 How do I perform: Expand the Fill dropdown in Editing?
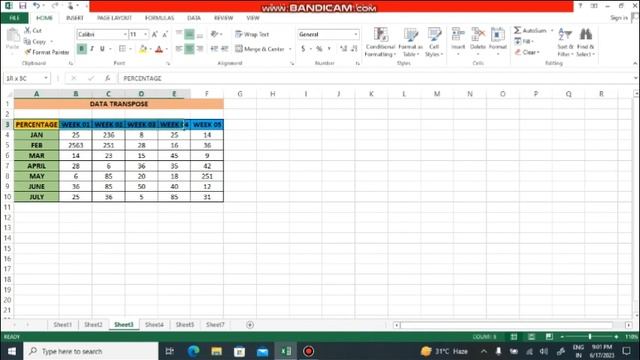[533, 41]
